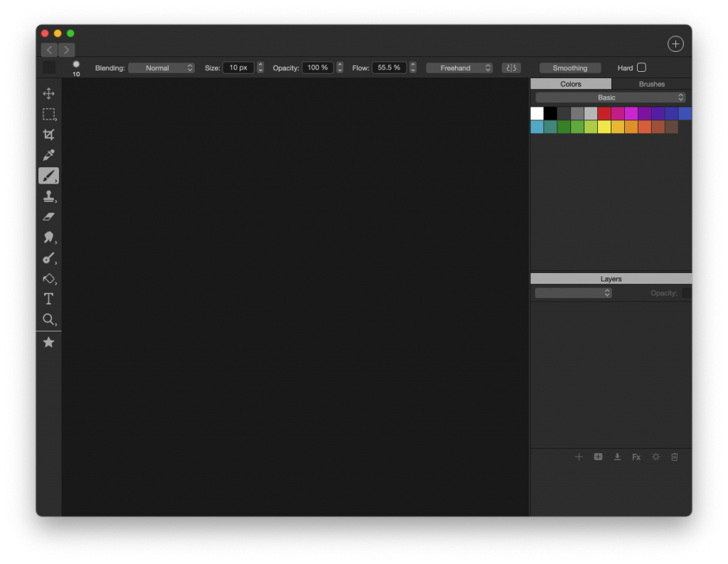Open the Freehand drawing mode dropdown
Viewport: 728px width, 564px height.
(459, 68)
